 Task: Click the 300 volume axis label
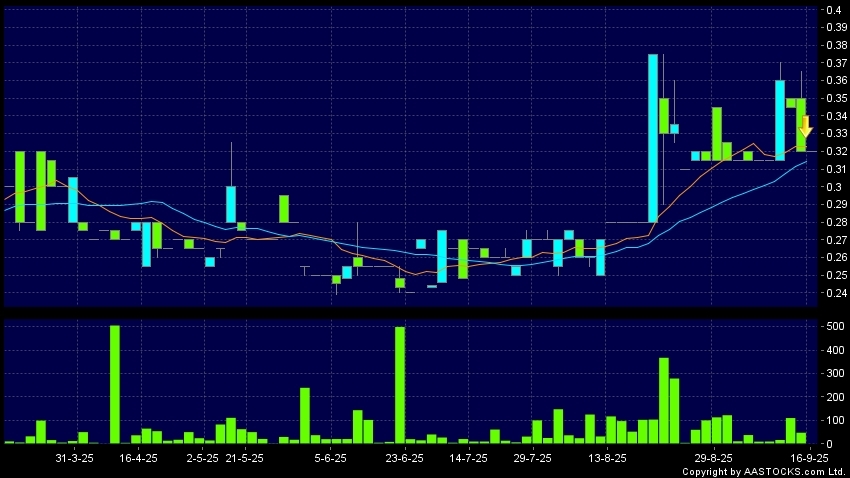point(835,373)
